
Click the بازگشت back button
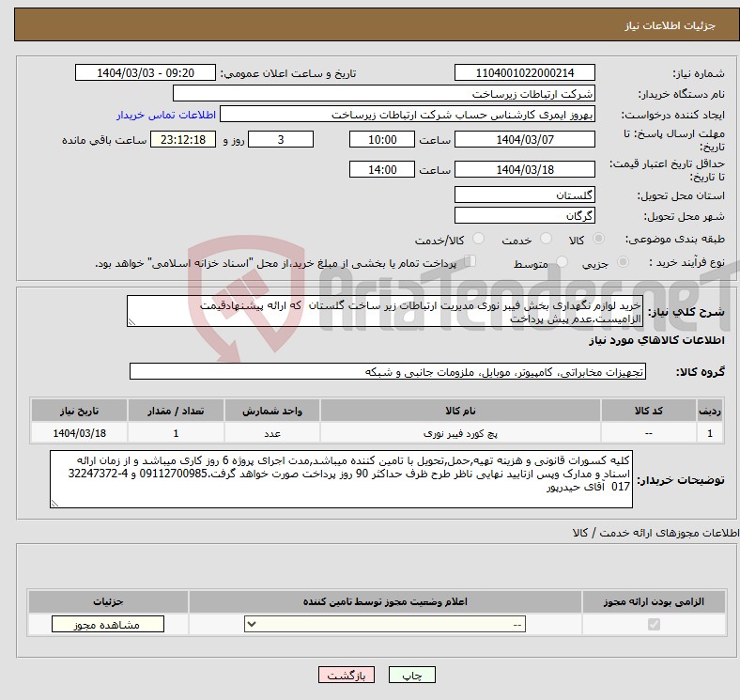point(347,676)
